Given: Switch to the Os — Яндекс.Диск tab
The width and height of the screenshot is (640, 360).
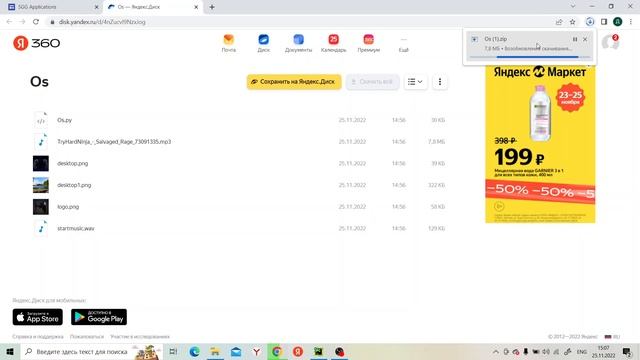Looking at the screenshot, I should (153, 7).
